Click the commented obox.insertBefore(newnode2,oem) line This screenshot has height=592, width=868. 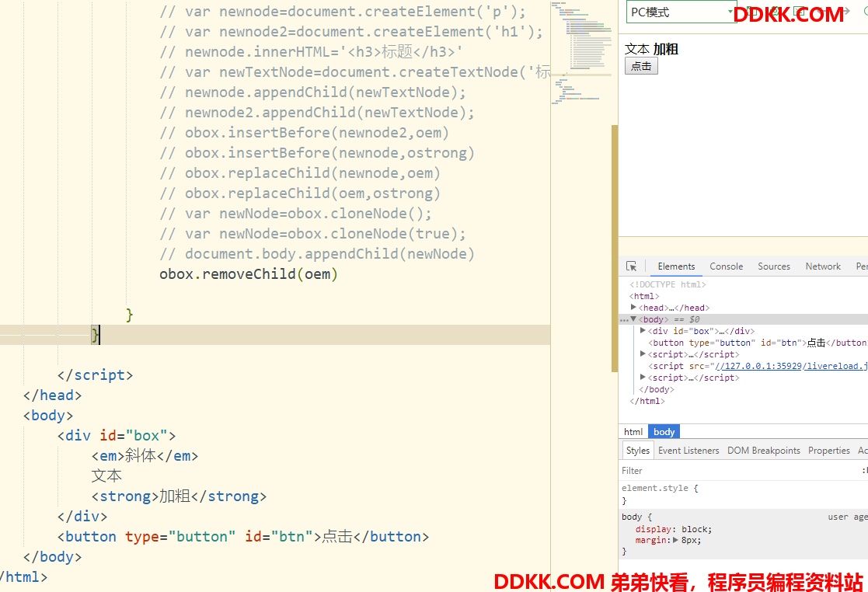pos(305,133)
